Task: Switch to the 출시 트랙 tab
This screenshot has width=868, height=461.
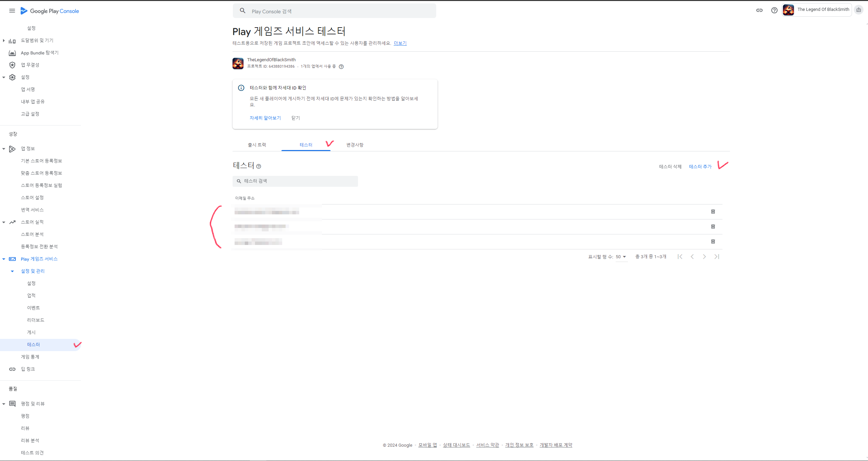Action: point(257,145)
